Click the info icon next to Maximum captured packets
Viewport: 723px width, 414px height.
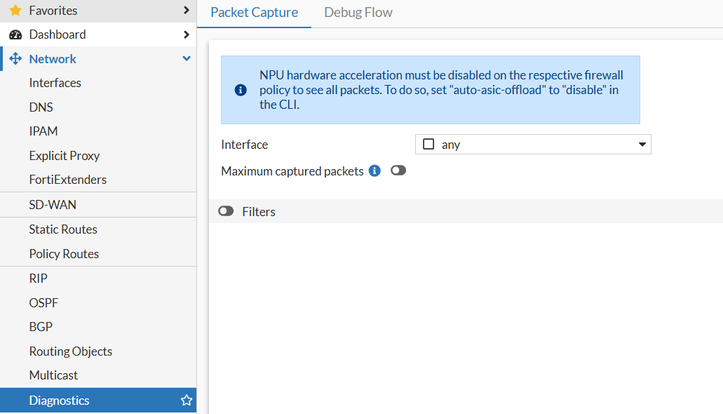pyautogui.click(x=375, y=171)
